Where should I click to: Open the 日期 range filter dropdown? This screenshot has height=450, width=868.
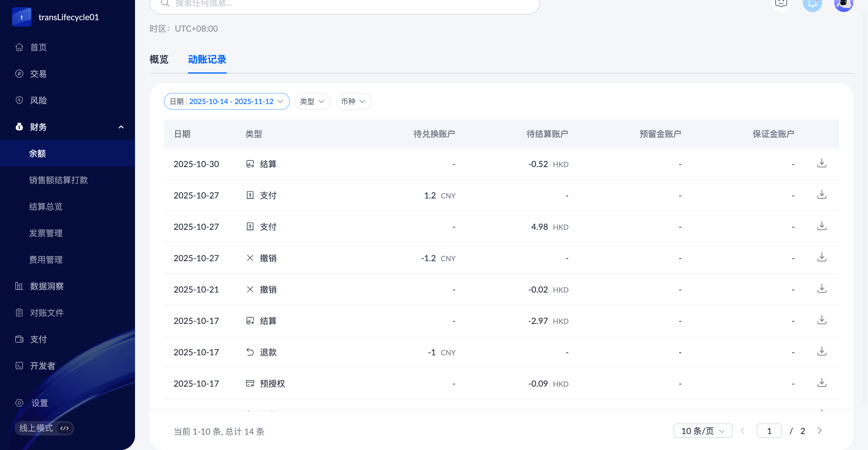[226, 101]
